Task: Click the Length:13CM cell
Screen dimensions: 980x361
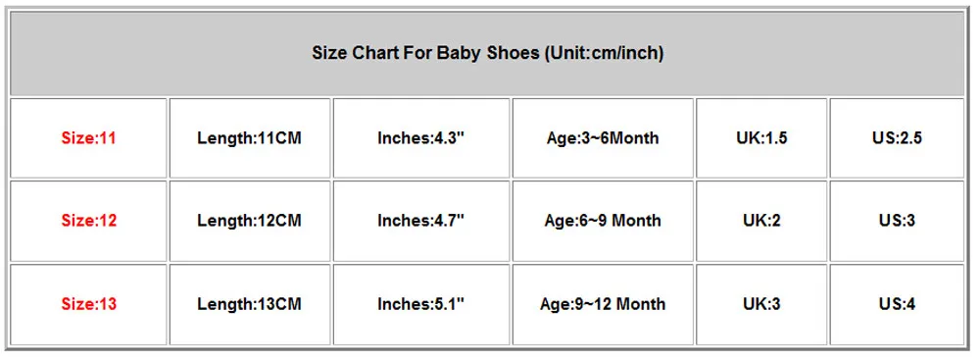Action: point(249,305)
